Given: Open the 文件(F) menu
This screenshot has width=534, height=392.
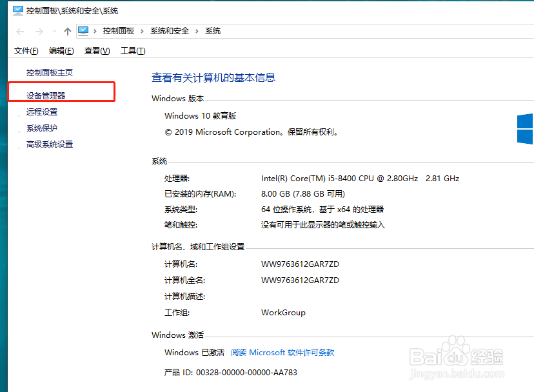Looking at the screenshot, I should 26,51.
